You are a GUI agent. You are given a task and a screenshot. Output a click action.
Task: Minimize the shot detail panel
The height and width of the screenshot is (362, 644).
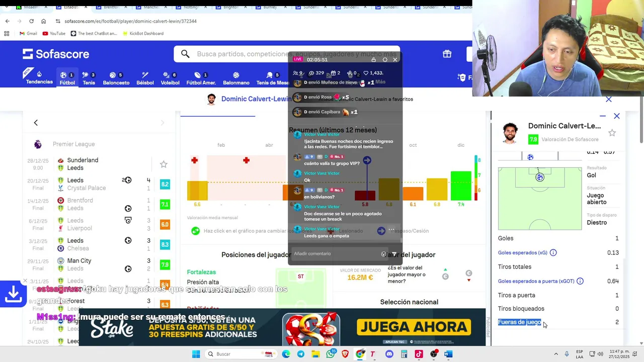[603, 116]
